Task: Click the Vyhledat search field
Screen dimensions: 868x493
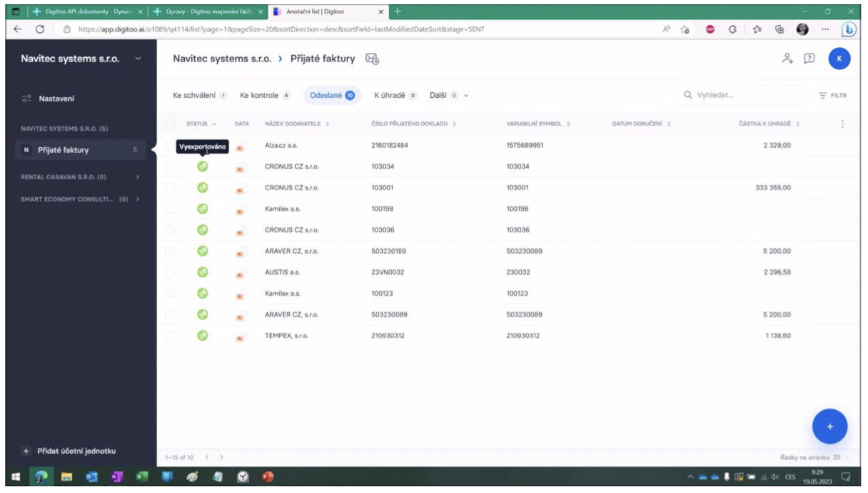Action: coord(742,95)
